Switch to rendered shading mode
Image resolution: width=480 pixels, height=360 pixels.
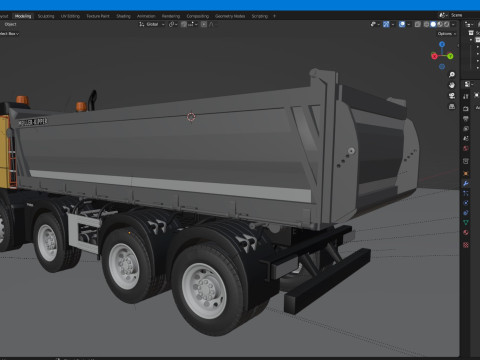click(x=447, y=24)
